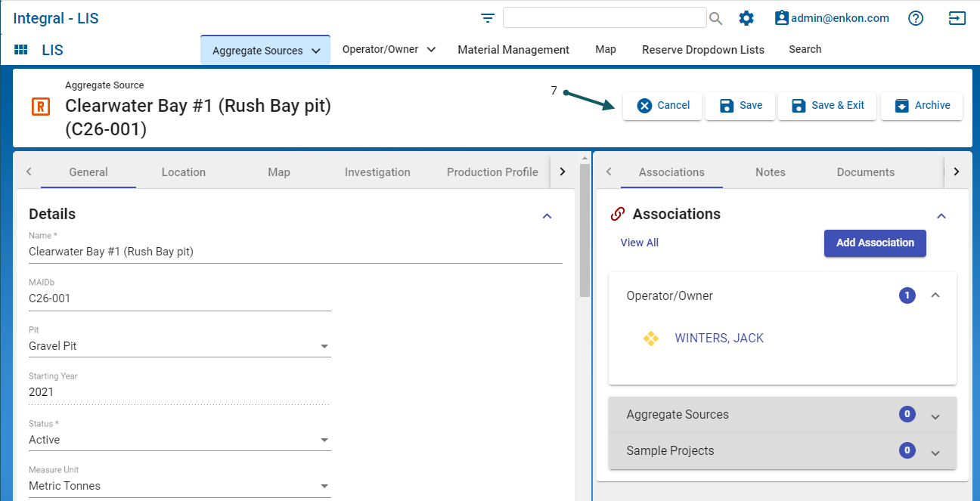Expand the Sample Projects association section
The image size is (980, 501).
935,452
